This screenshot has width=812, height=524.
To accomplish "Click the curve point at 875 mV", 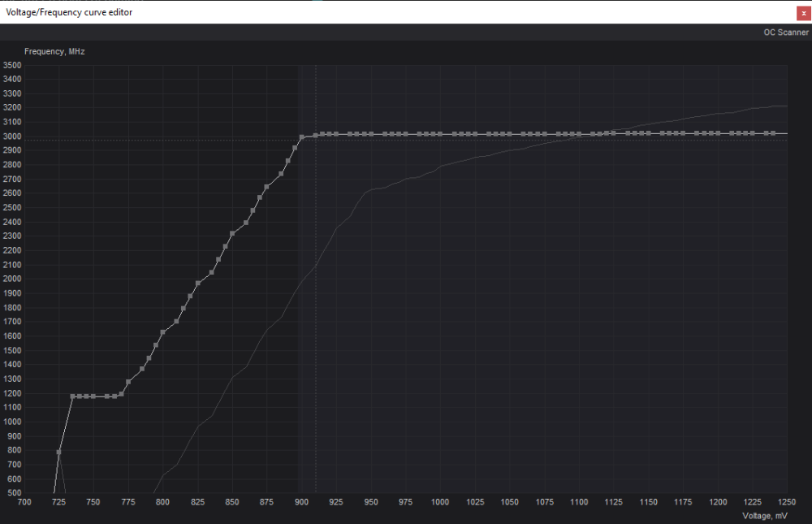I will pyautogui.click(x=267, y=186).
